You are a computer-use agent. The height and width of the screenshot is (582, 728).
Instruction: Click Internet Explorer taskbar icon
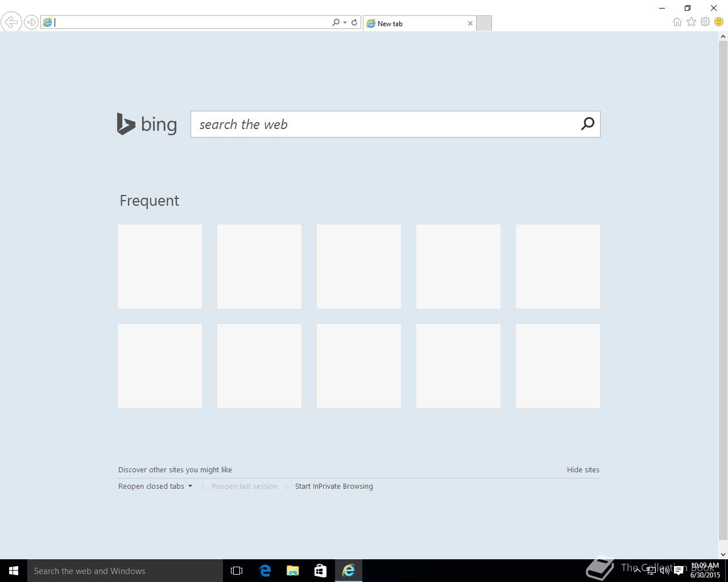[x=348, y=571]
